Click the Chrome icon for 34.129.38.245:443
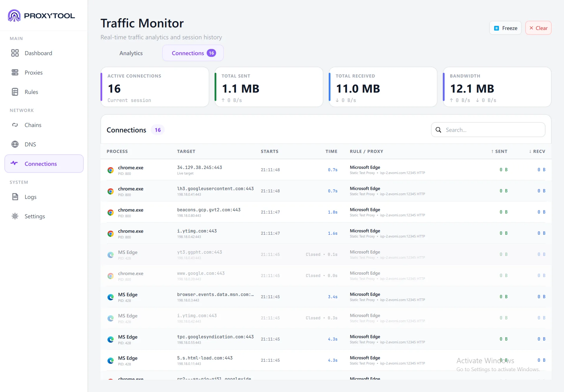The width and height of the screenshot is (564, 392). [x=110, y=170]
